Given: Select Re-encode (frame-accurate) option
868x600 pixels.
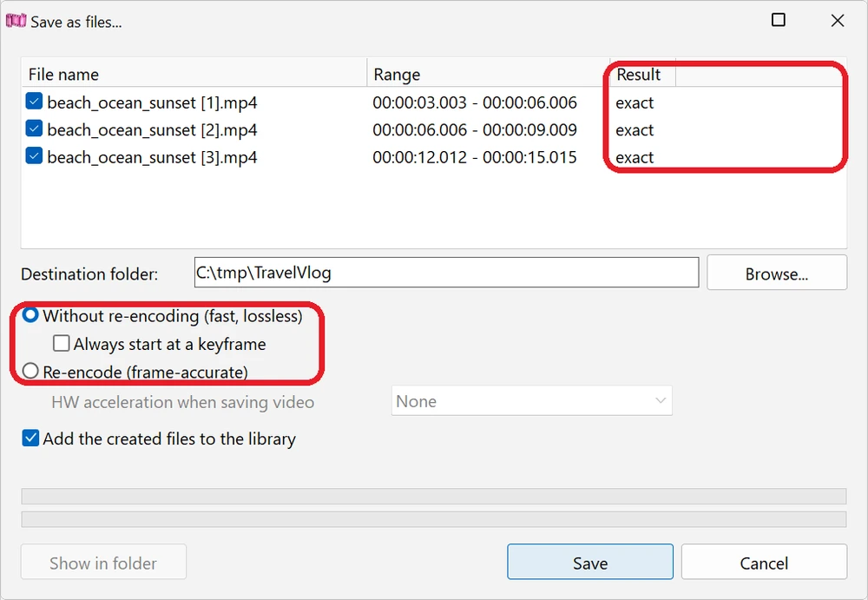Looking at the screenshot, I should tap(30, 371).
